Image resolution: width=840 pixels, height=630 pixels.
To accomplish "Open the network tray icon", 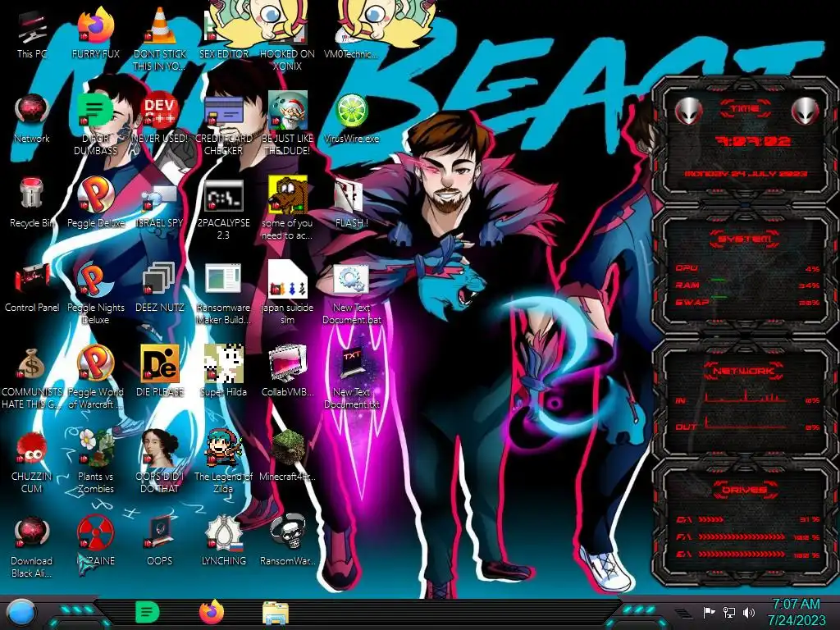I will [x=729, y=612].
